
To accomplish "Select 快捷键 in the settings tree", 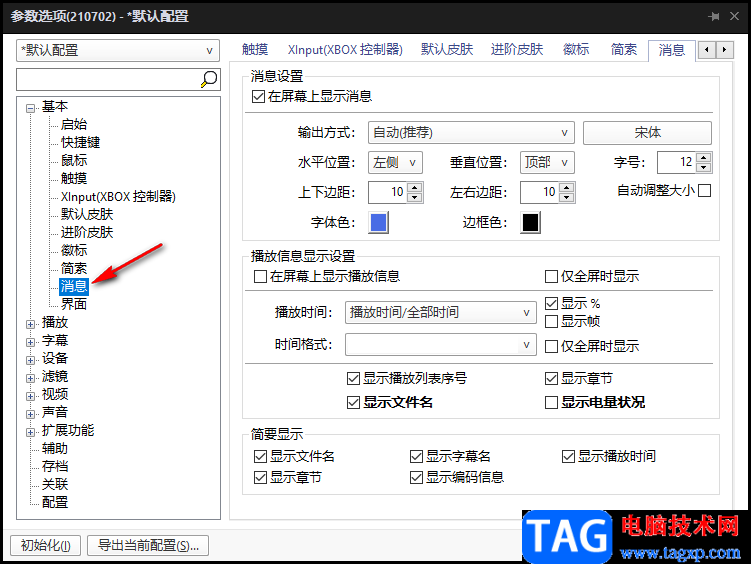I will tap(80, 143).
